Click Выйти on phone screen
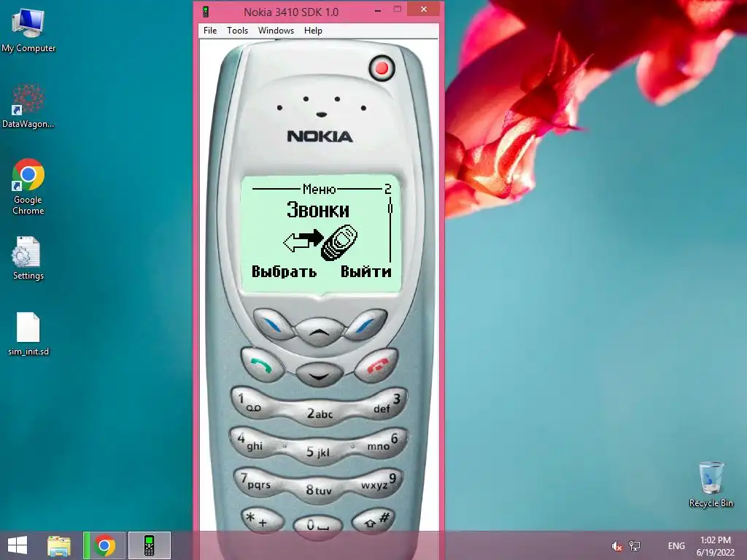747x560 pixels. point(366,272)
